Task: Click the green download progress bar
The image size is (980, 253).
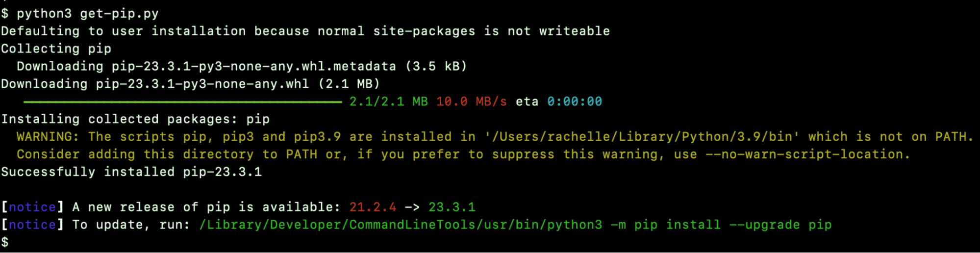Action: click(x=182, y=102)
